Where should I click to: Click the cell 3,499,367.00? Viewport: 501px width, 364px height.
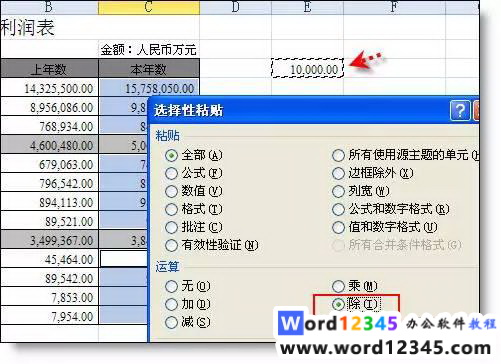coord(49,240)
